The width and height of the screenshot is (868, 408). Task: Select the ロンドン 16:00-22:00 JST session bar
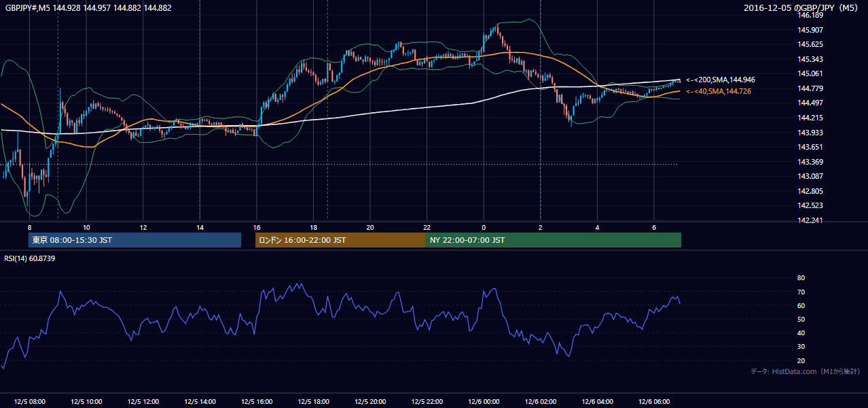(x=340, y=240)
